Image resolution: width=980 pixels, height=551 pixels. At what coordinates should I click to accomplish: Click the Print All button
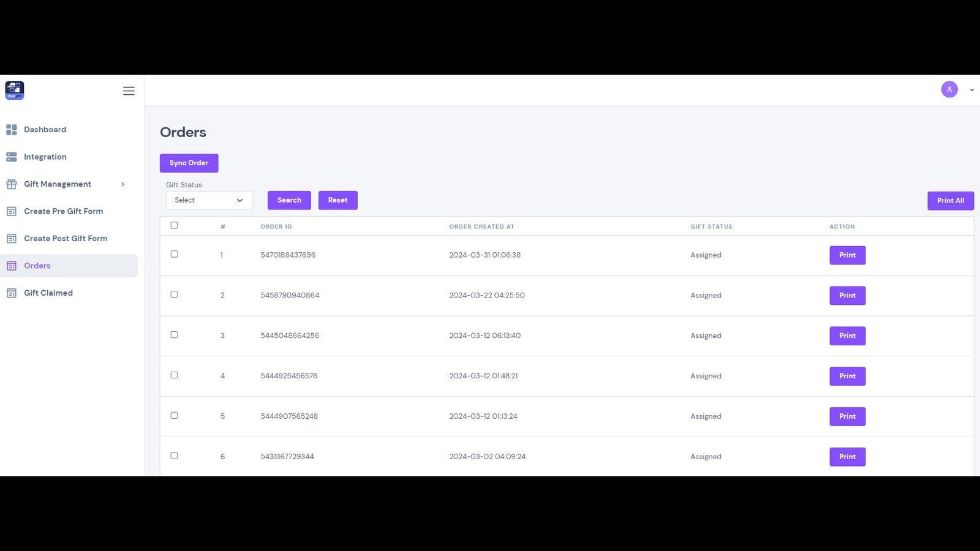pos(950,200)
